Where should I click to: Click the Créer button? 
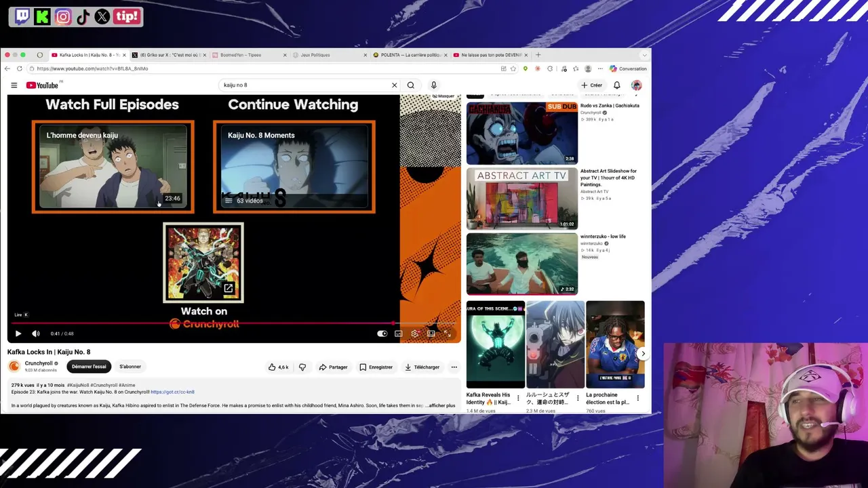[592, 85]
